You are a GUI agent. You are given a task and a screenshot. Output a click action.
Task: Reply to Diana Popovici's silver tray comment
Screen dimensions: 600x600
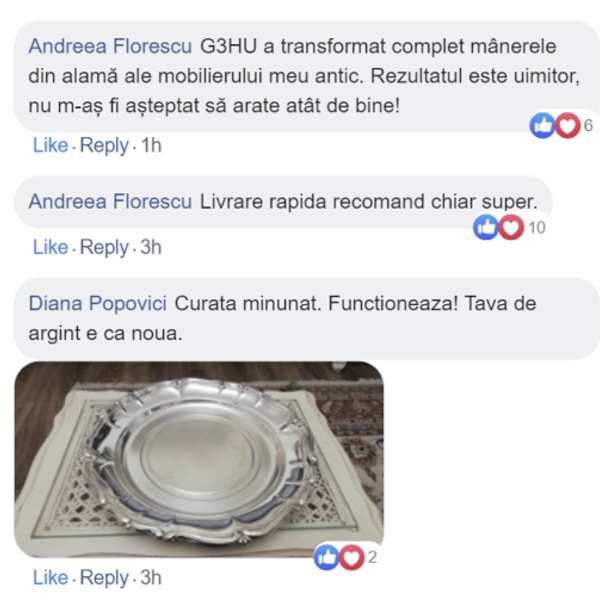click(x=104, y=579)
